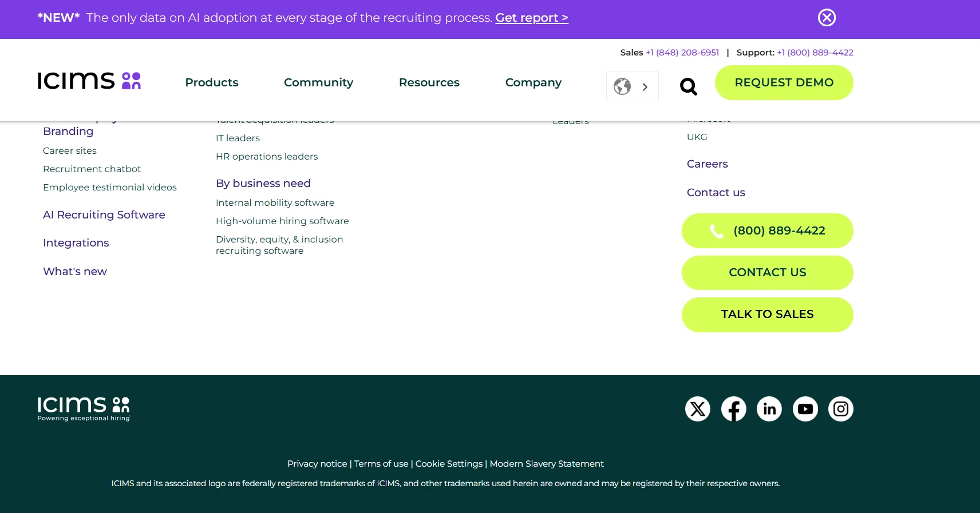Image resolution: width=980 pixels, height=513 pixels.
Task: Open the Branding link
Action: (68, 131)
